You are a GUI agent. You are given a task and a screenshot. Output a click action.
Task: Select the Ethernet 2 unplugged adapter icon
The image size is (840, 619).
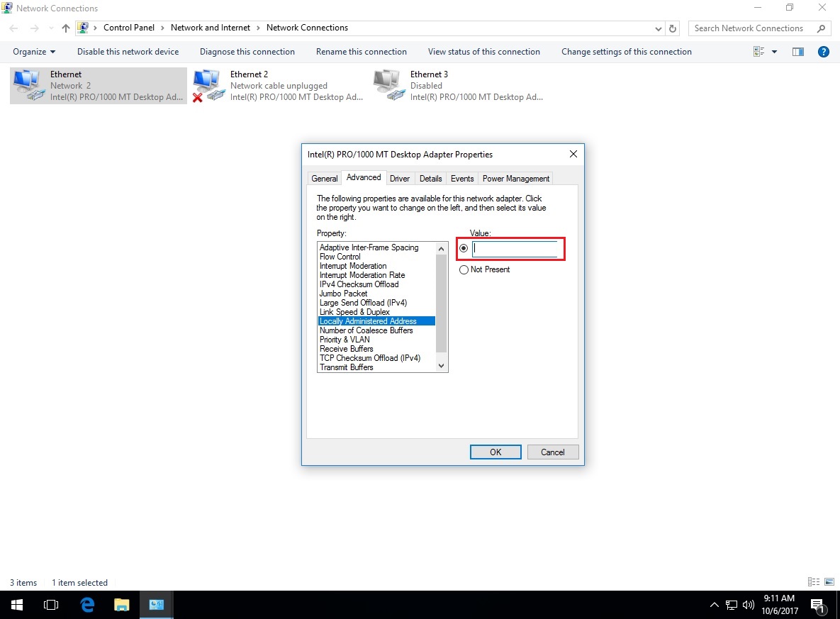208,86
